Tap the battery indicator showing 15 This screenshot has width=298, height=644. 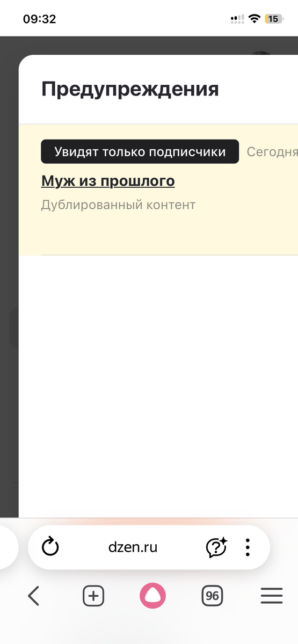click(273, 19)
